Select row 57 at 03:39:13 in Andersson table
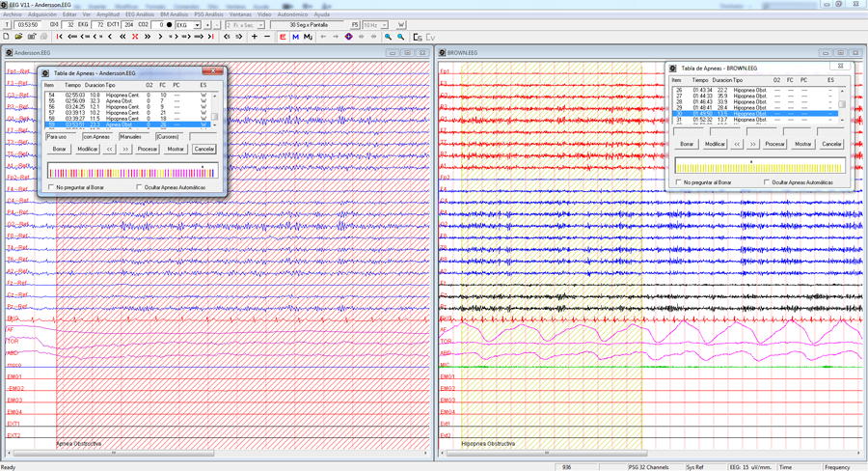The image size is (868, 471). click(127, 113)
